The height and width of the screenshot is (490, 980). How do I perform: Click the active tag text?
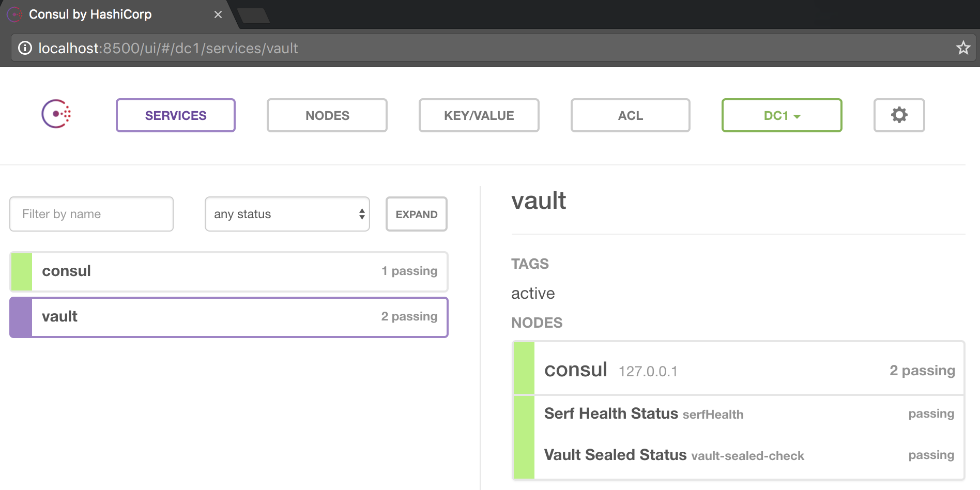(x=533, y=293)
